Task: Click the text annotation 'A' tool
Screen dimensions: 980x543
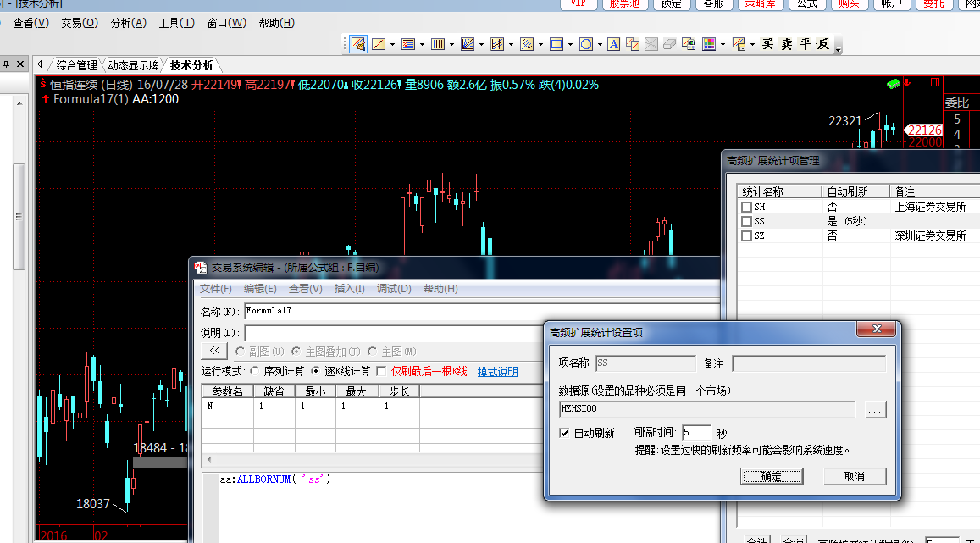Action: point(613,44)
